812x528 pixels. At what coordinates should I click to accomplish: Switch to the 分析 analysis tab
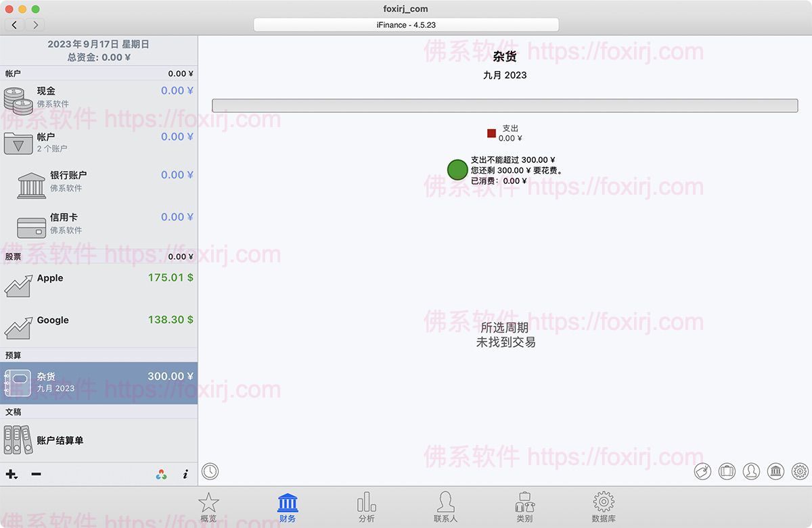[366, 507]
